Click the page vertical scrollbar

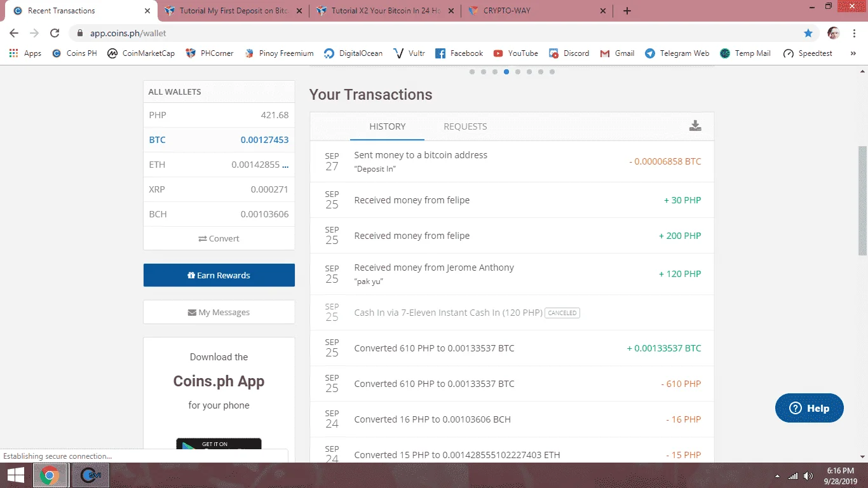(862, 201)
